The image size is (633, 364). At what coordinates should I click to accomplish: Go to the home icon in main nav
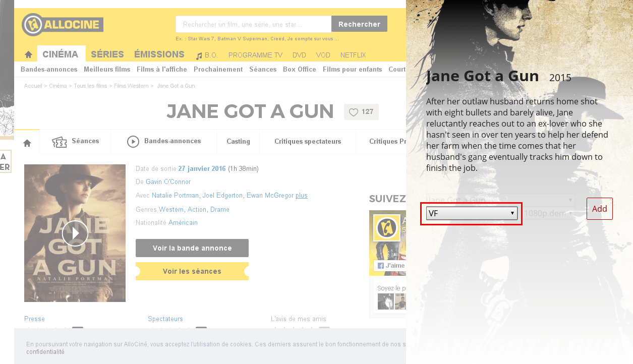[28, 54]
